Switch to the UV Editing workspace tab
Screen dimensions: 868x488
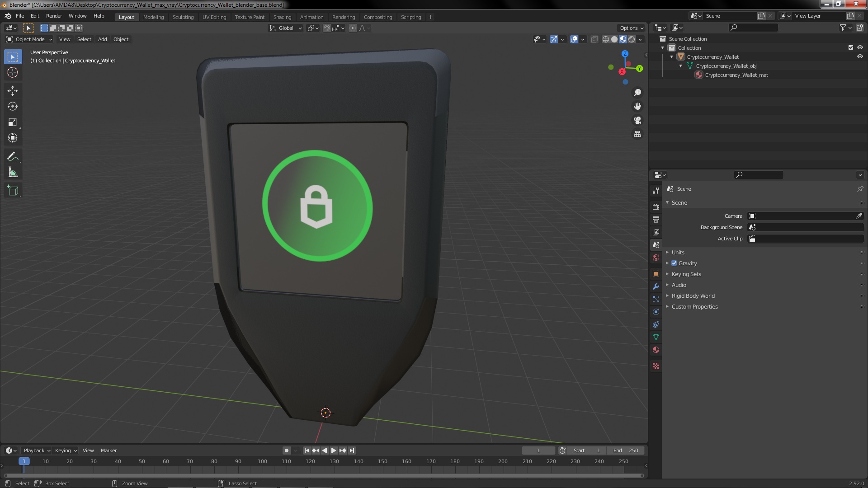tap(214, 17)
